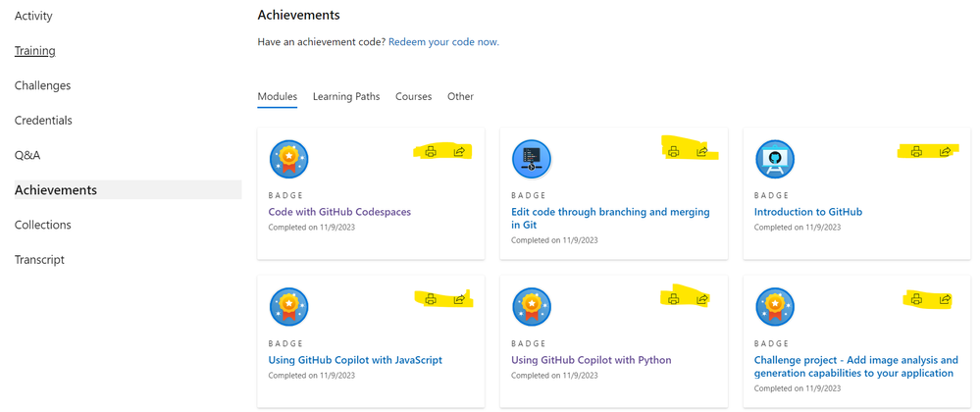Screen dimensions: 980x412
Task: Click the Redeem your code now link
Action: [443, 42]
